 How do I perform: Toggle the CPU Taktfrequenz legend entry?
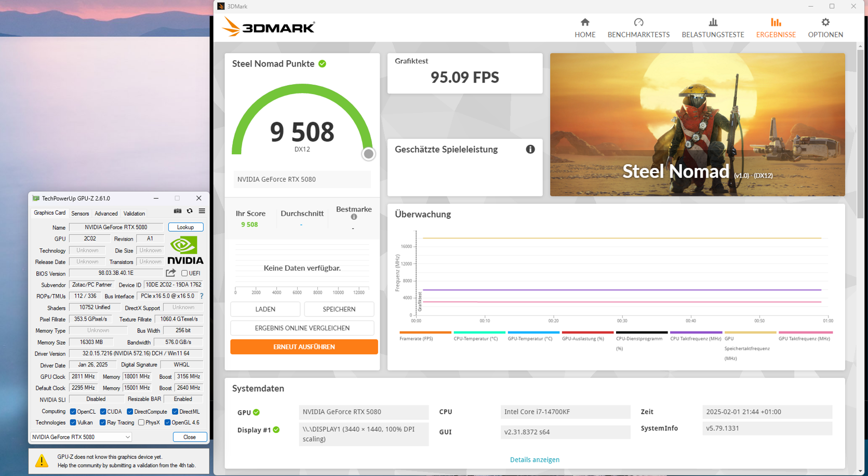696,336
